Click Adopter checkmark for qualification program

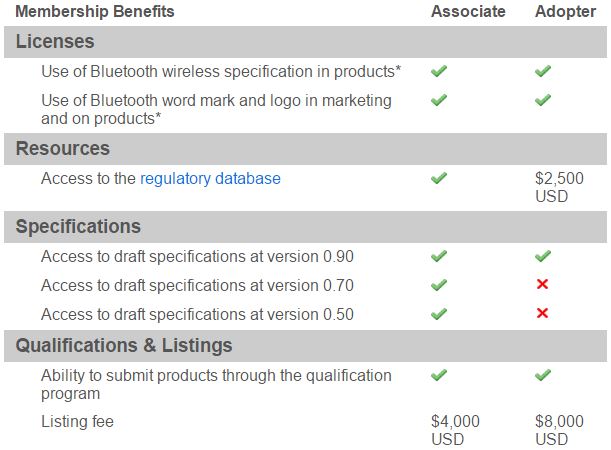(x=542, y=375)
